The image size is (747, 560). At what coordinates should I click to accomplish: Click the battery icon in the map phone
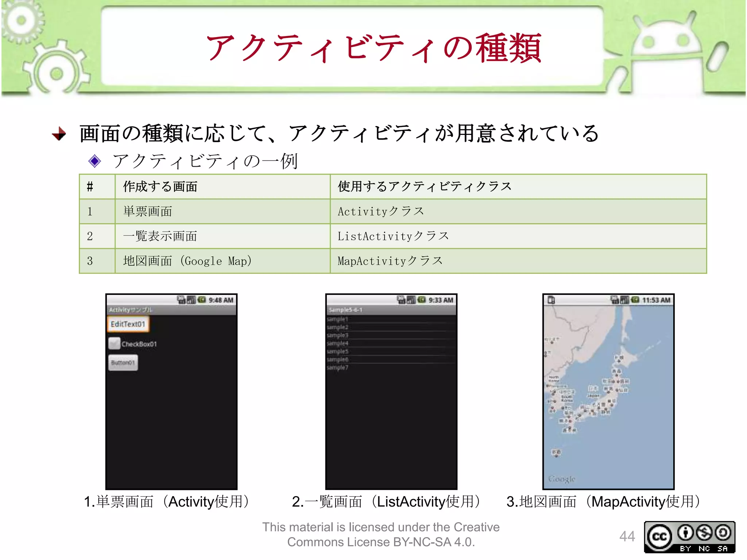click(635, 300)
